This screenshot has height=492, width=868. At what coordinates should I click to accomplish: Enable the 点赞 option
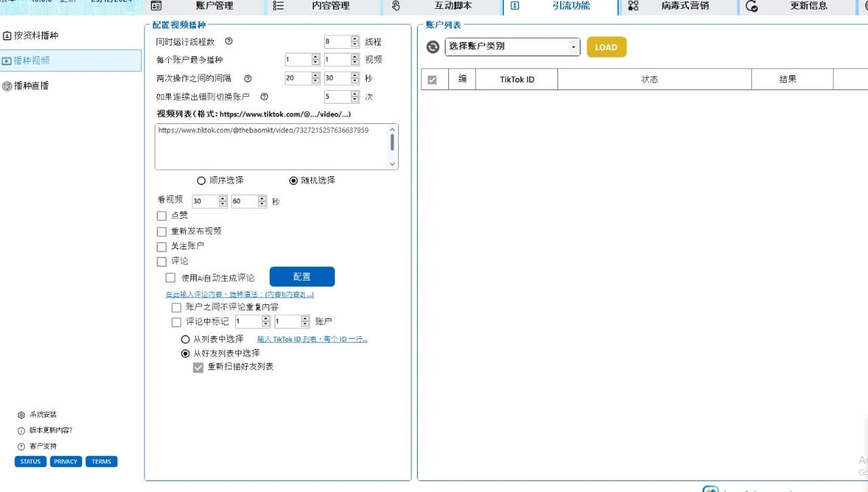161,216
